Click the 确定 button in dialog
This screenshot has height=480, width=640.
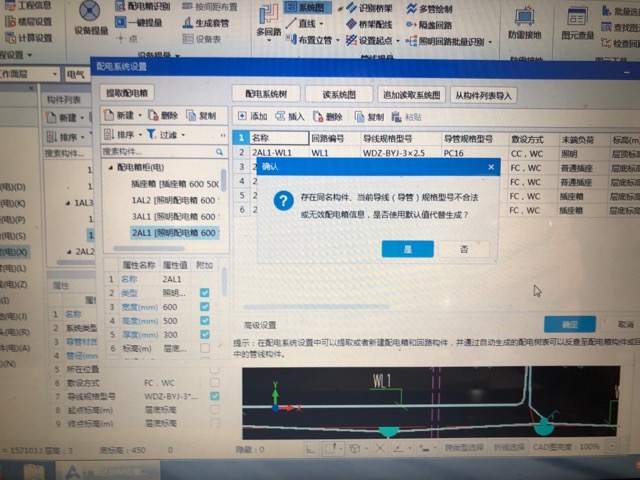pyautogui.click(x=570, y=324)
